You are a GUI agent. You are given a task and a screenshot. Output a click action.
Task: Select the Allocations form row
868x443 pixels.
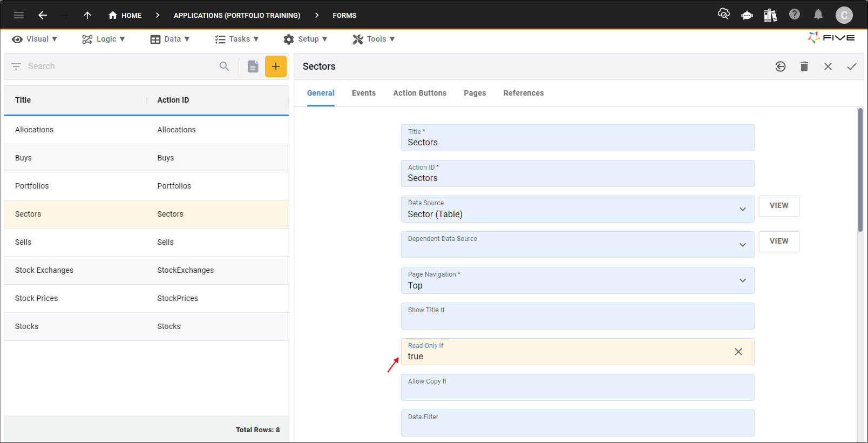(146, 130)
